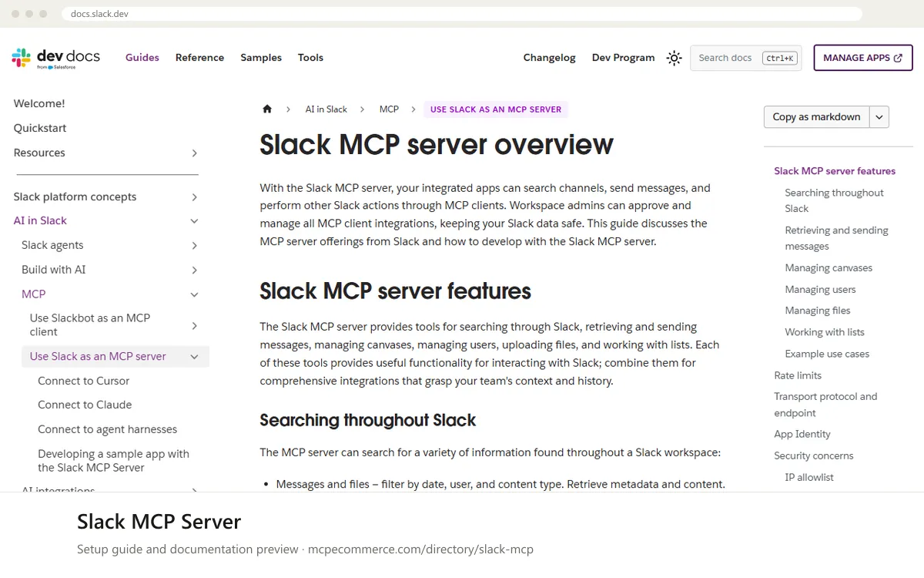Screen dimensions: 924x578
Task: Jump to Rate limits section
Action: point(798,375)
